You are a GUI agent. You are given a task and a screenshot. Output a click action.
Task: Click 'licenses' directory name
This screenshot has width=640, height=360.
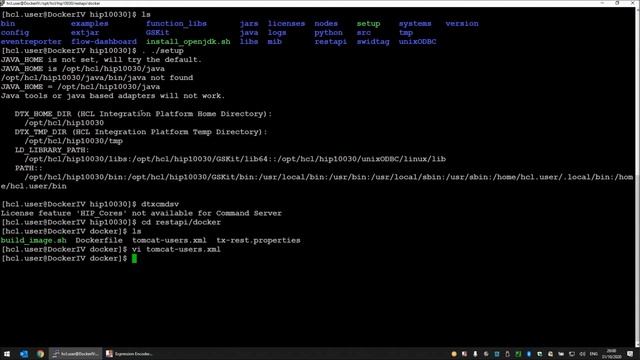coord(287,24)
